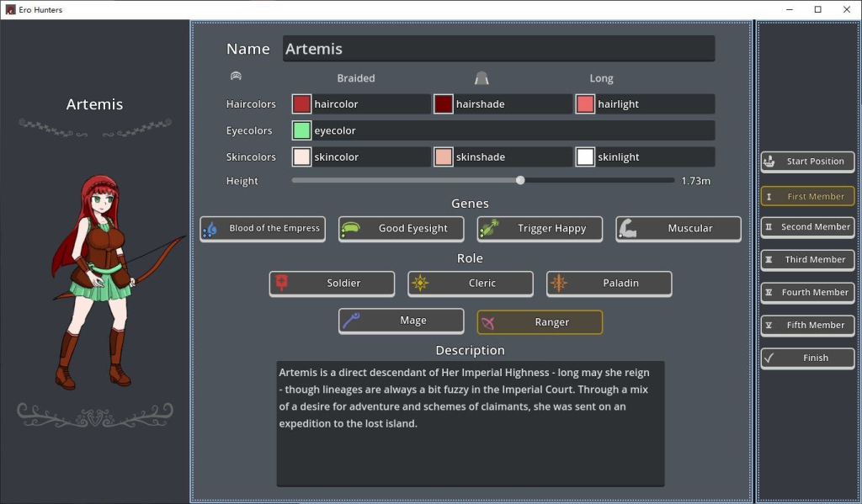
Task: Switch to Third Member
Action: [x=807, y=260]
